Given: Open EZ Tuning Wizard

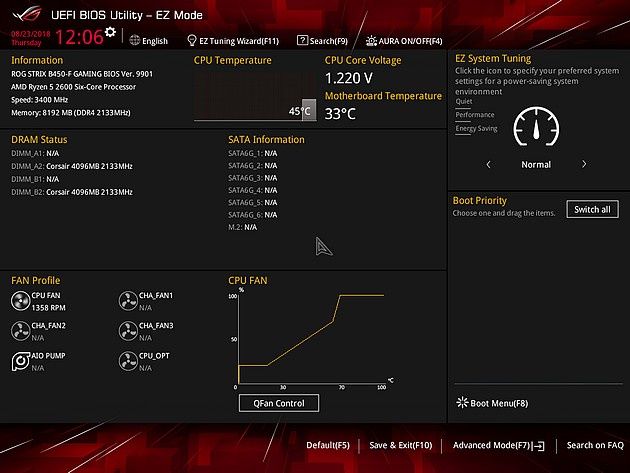Looking at the screenshot, I should pyautogui.click(x=233, y=41).
